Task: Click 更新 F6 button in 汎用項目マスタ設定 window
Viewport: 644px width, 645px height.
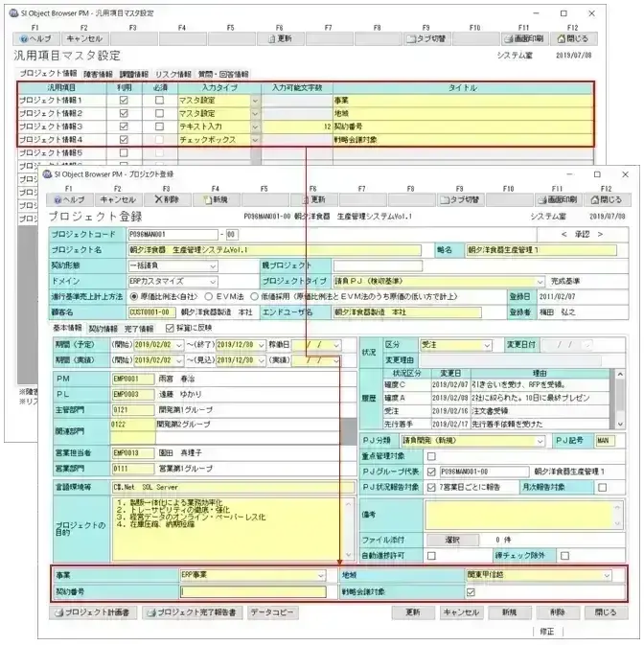Action: [x=281, y=39]
